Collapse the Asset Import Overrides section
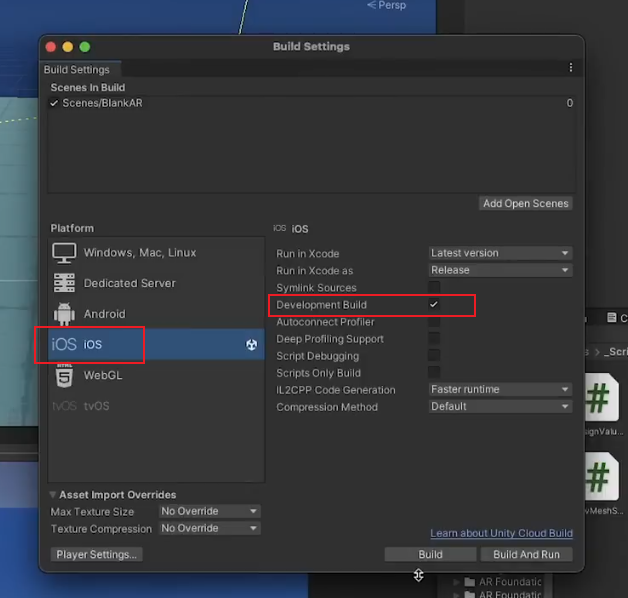 point(52,495)
